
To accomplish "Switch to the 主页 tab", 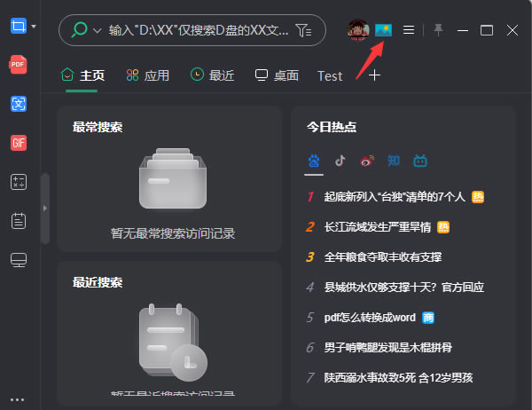I will [82, 75].
